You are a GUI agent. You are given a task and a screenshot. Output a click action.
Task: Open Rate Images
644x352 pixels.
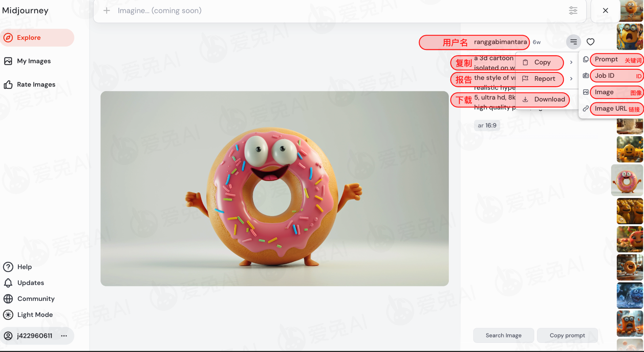click(36, 84)
